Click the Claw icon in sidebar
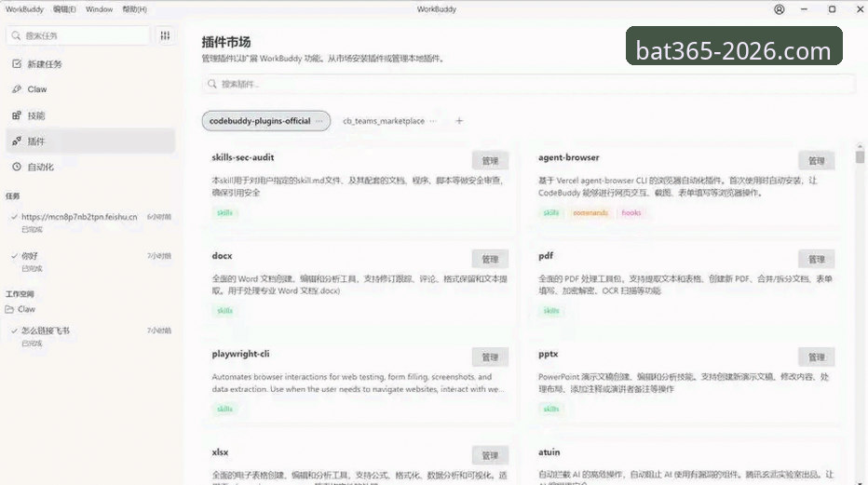This screenshot has height=485, width=868. 17,89
